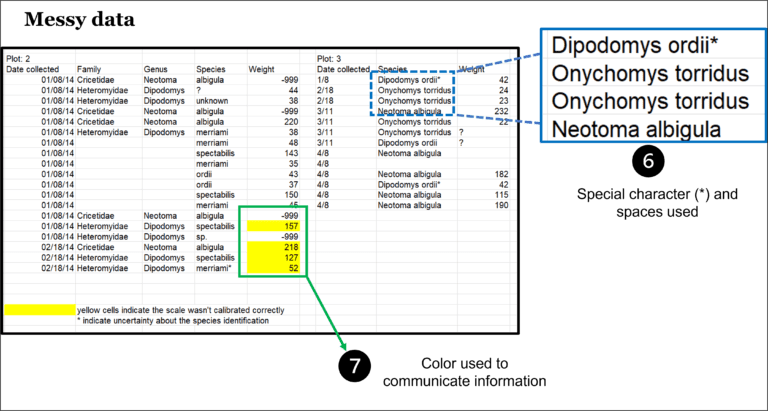Select the "?" weight beside Dipodomys ordii

pyautogui.click(x=461, y=143)
